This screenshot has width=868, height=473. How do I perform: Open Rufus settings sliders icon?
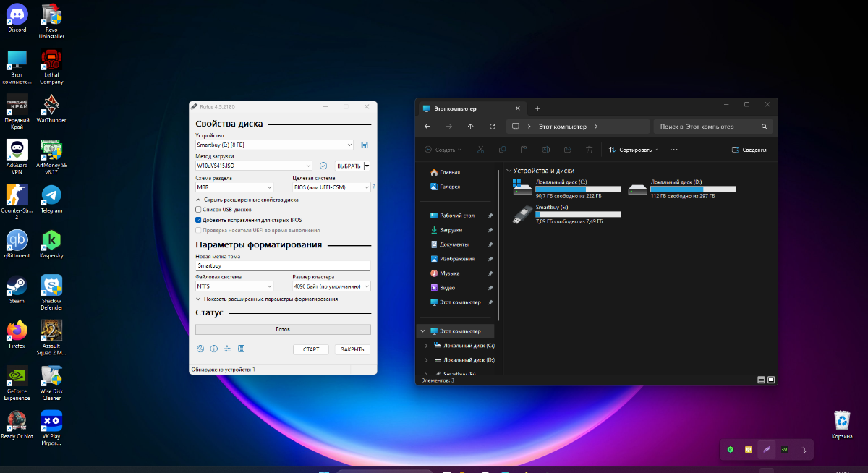[227, 349]
